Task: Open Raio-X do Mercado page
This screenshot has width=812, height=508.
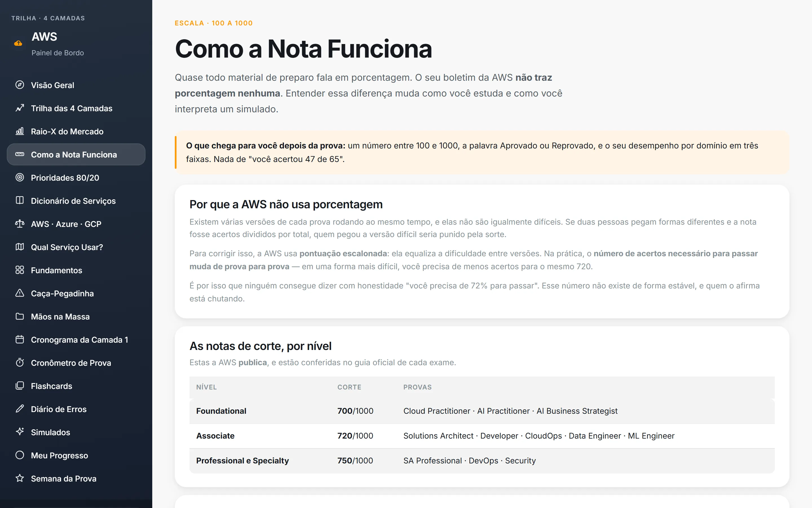Action: (x=76, y=131)
